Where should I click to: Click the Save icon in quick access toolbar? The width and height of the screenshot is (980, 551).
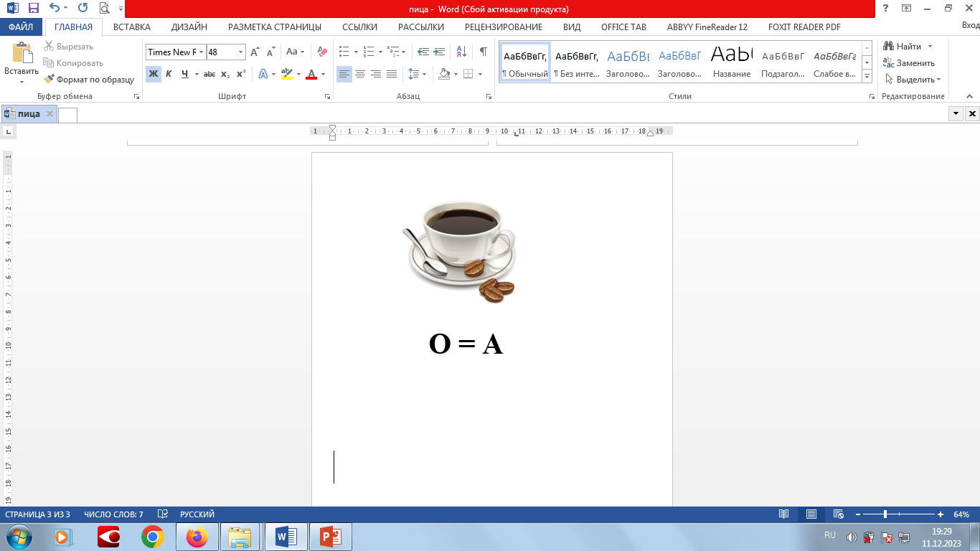[x=33, y=9]
